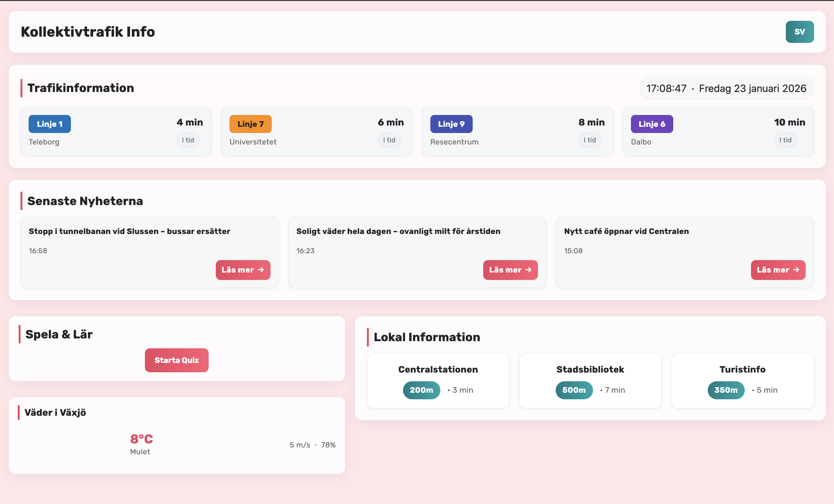Open 'Läs mer' for Soligt väder article
The height and width of the screenshot is (504, 834).
pyautogui.click(x=510, y=270)
